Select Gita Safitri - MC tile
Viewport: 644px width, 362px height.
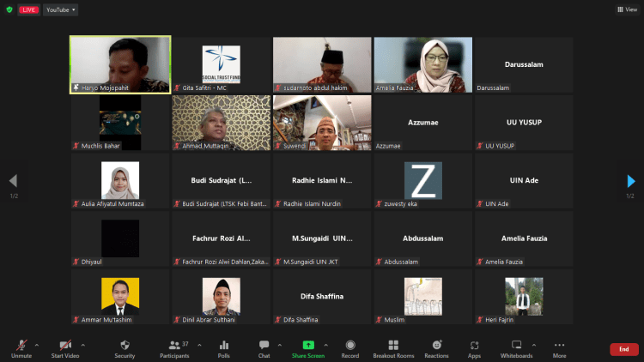point(222,65)
